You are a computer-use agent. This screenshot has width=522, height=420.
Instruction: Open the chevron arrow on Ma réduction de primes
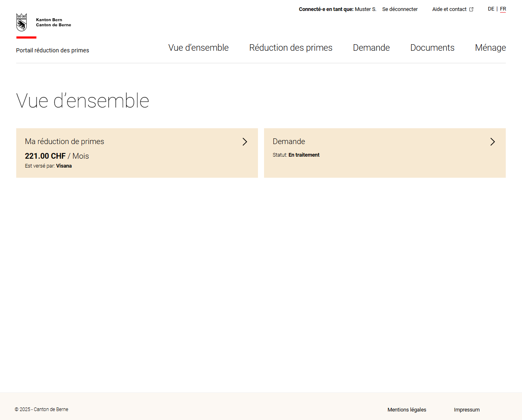(x=245, y=142)
